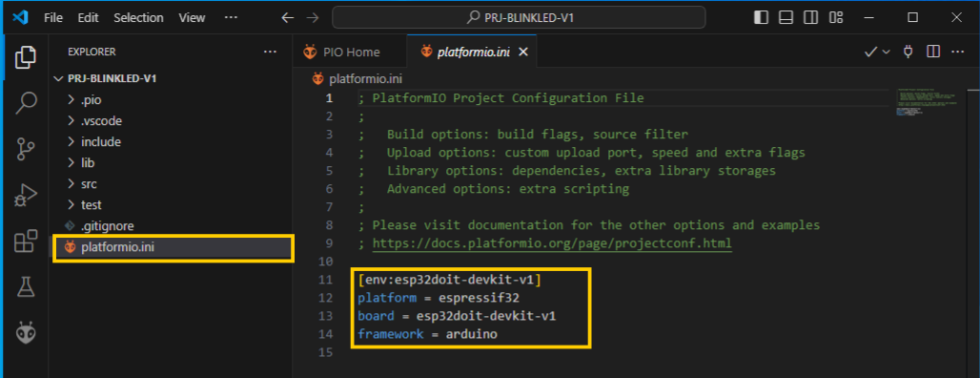Open dropdown arrow next to build checkmark
This screenshot has height=378, width=980.
coord(887,52)
